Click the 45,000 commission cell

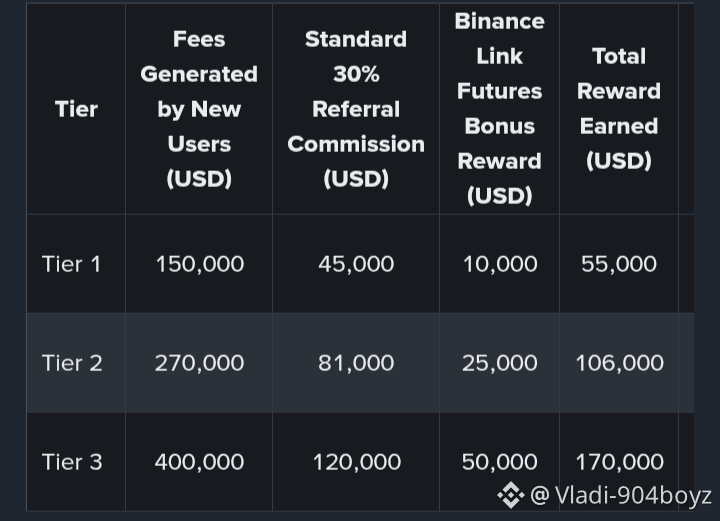pyautogui.click(x=356, y=264)
